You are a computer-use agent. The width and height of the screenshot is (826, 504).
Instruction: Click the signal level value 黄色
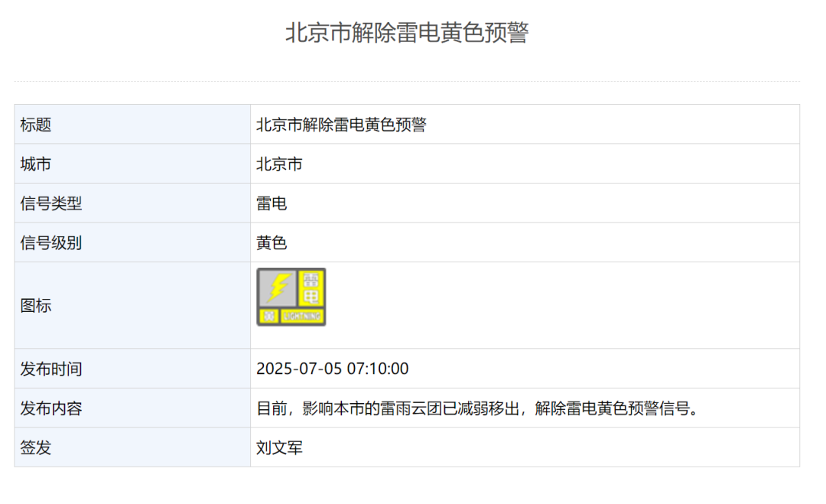272,243
